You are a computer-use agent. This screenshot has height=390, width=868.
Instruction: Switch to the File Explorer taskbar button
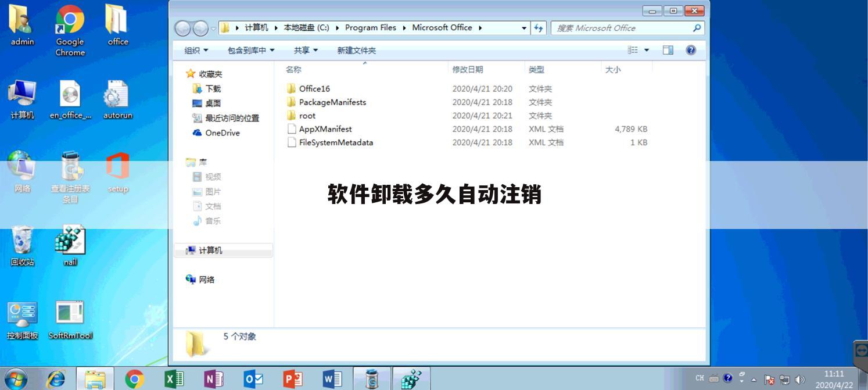[x=95, y=379]
